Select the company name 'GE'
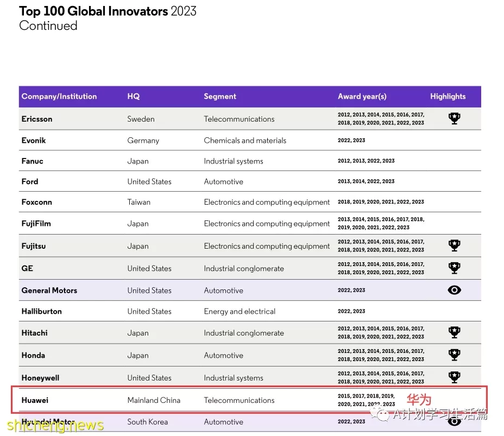This screenshot has height=436, width=504. 27,268
